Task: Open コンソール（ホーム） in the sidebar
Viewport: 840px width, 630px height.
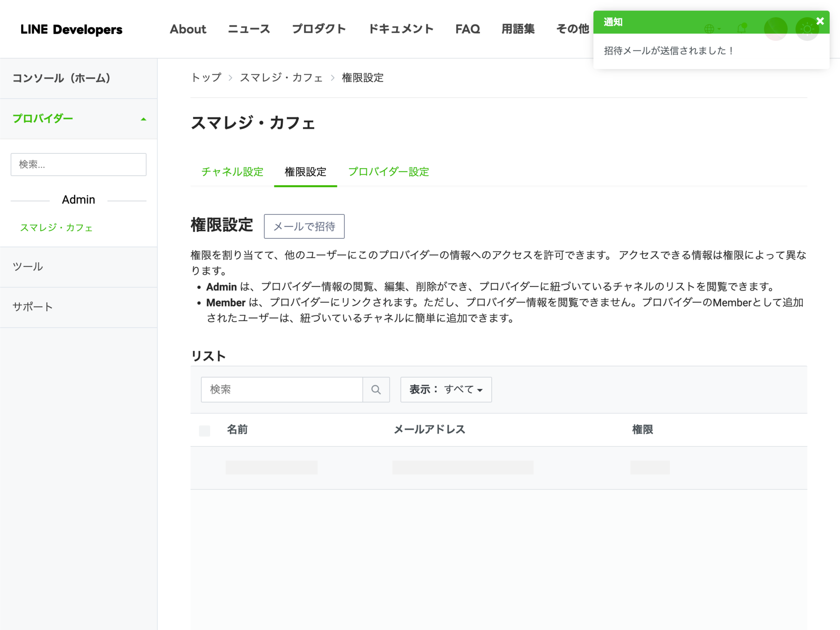Action: [x=79, y=78]
